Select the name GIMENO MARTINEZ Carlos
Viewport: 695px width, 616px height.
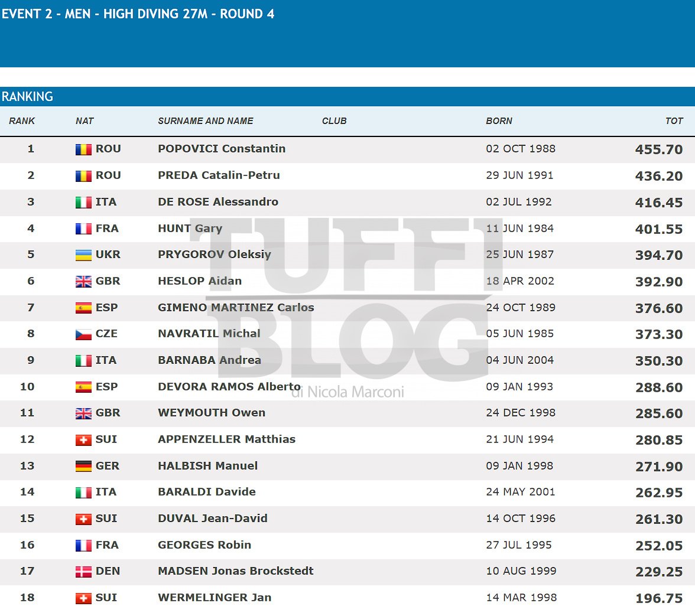(236, 307)
